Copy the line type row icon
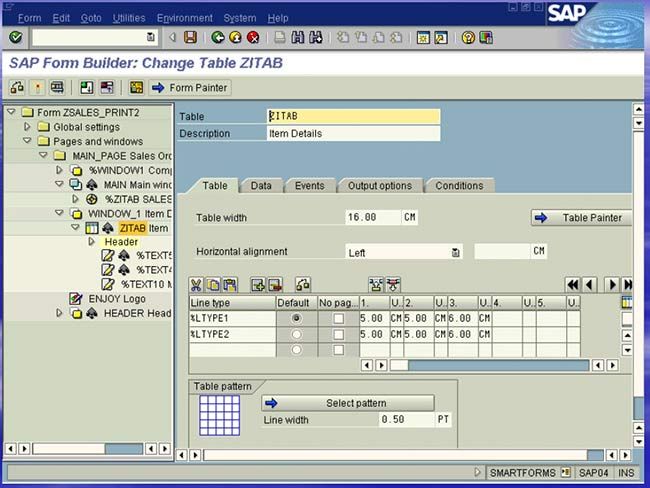 [213, 285]
